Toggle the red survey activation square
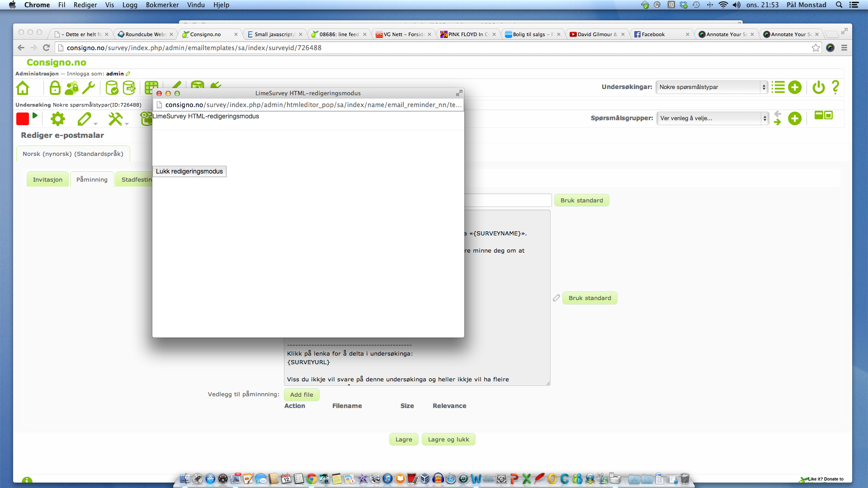 [x=23, y=119]
